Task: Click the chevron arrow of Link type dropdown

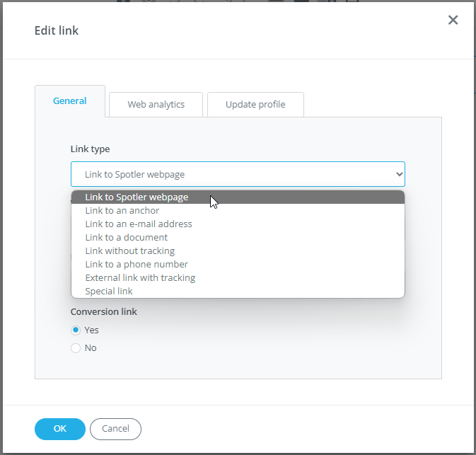Action: (x=399, y=174)
